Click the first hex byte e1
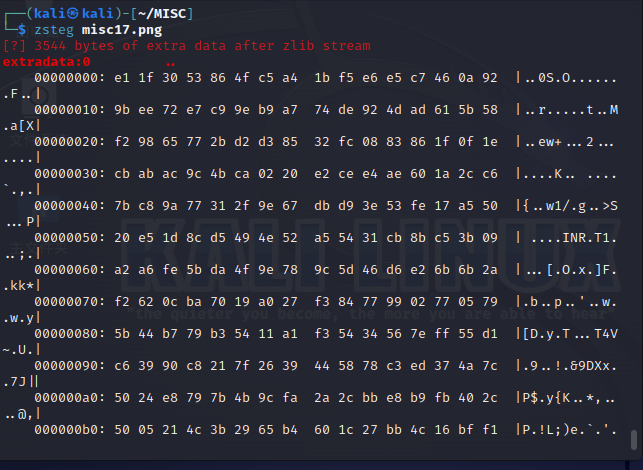This screenshot has width=643, height=470. [122, 78]
